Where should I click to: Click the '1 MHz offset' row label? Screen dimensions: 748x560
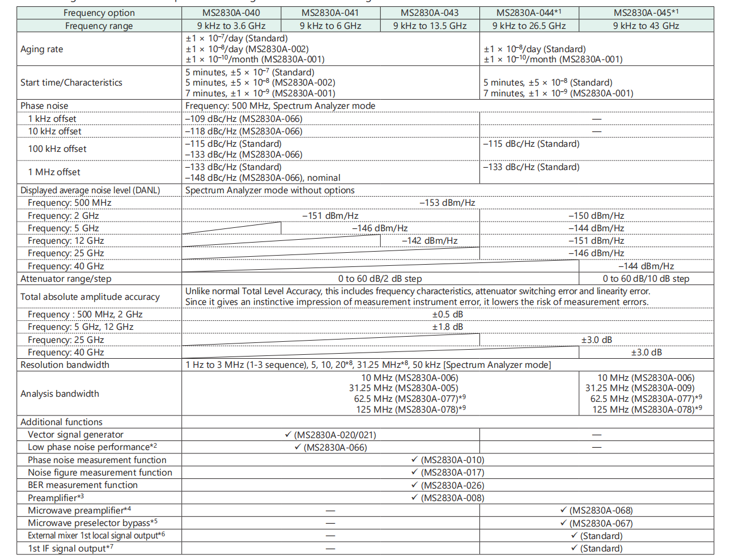tap(54, 172)
